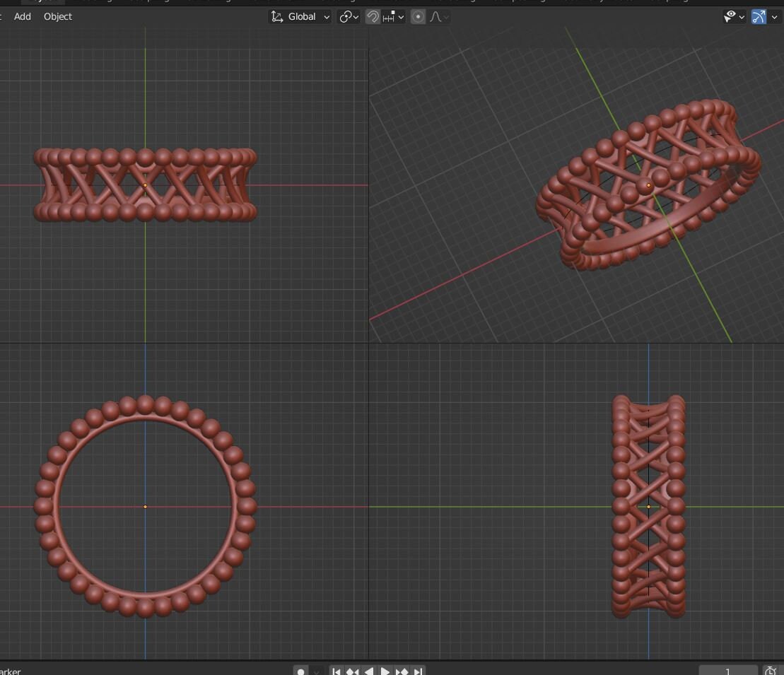Click the current frame field showing 1
This screenshot has width=784, height=675.
point(728,671)
